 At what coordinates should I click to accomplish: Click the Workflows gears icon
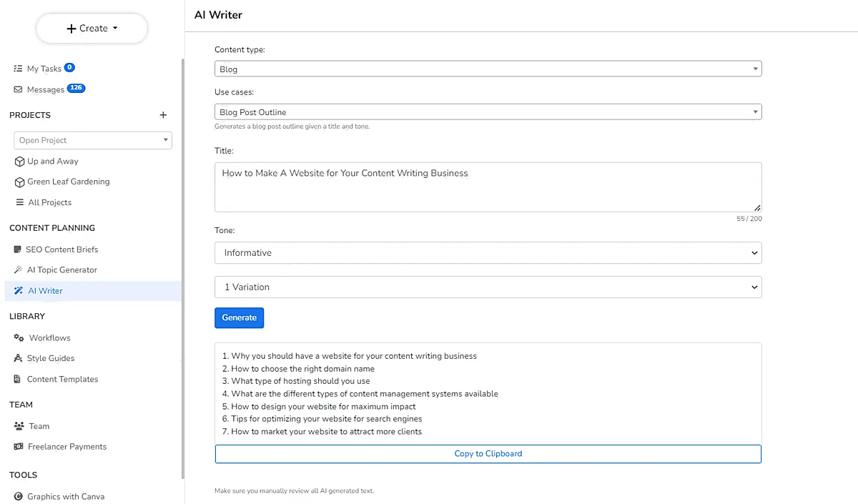coord(19,338)
